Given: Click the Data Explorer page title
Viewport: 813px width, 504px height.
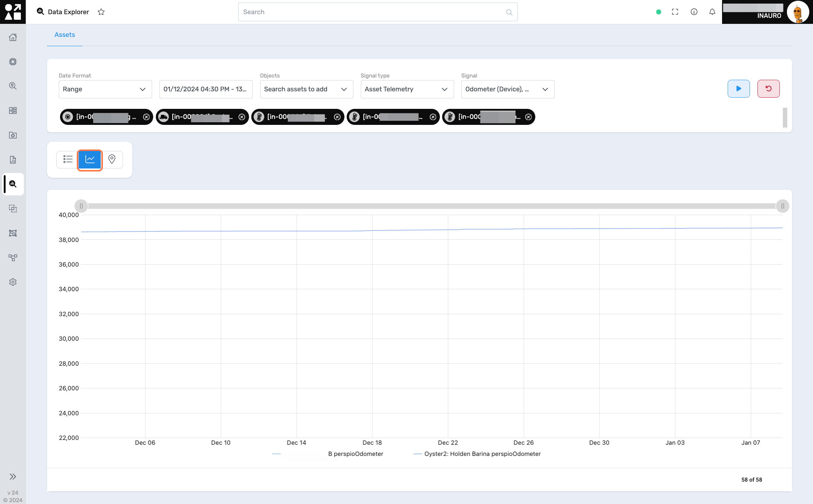Looking at the screenshot, I should (69, 12).
